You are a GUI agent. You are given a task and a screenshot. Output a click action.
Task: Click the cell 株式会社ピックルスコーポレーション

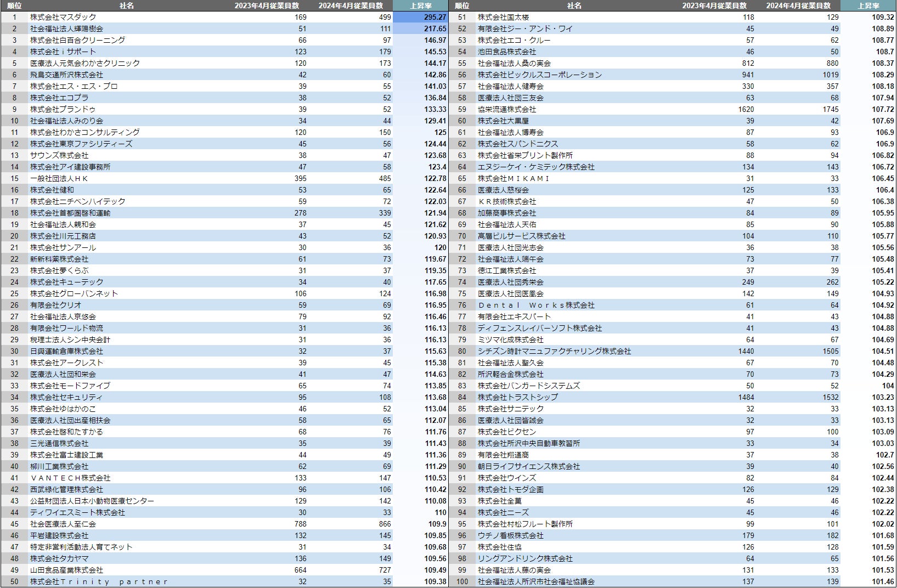pos(540,75)
